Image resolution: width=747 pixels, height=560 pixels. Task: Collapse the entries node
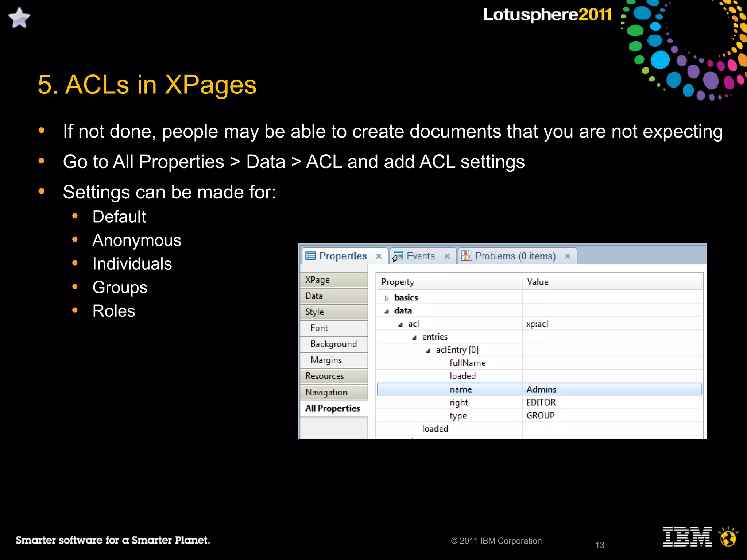click(414, 337)
